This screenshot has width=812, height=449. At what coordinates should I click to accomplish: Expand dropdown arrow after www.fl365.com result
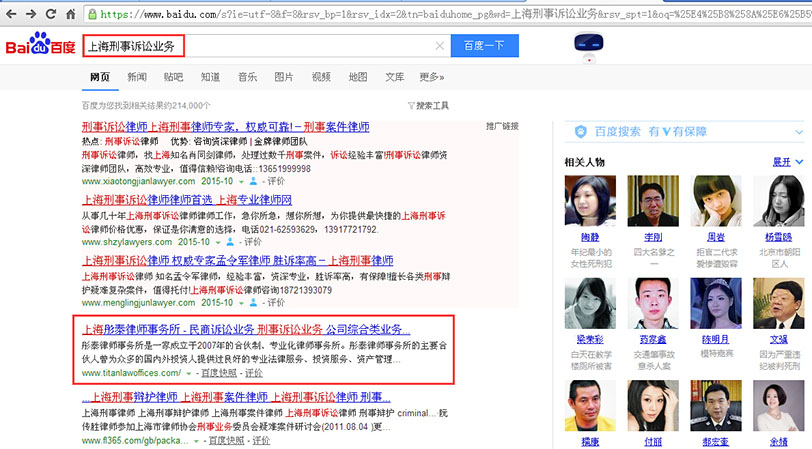196,441
